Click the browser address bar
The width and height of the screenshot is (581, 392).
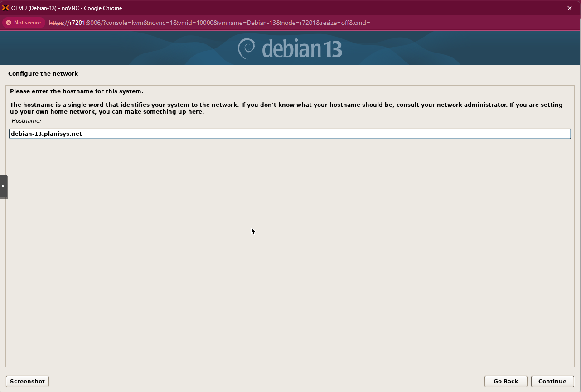[272, 23]
